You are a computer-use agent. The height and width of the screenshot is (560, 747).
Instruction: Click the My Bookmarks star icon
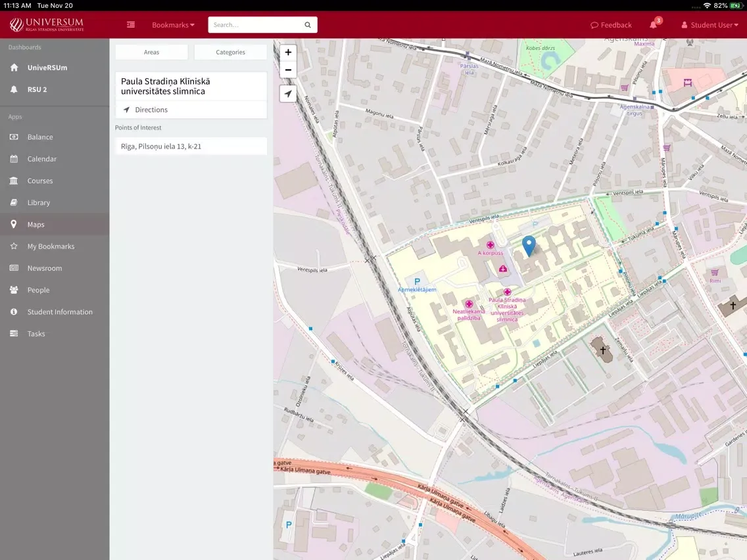[14, 246]
